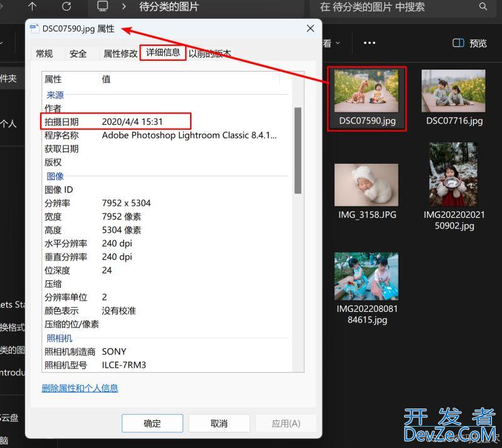This screenshot has height=448, width=502.
Task: Click the 应用(A) button
Action: tap(286, 424)
